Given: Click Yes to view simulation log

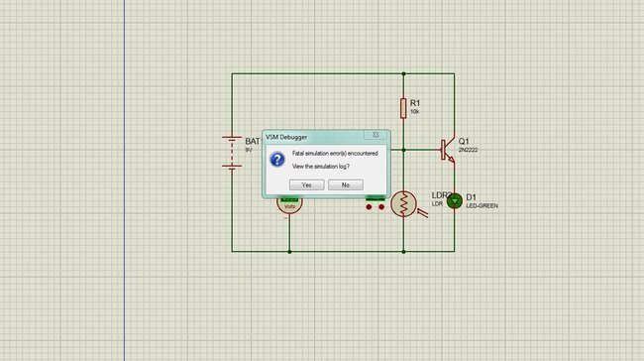Looking at the screenshot, I should tap(306, 185).
